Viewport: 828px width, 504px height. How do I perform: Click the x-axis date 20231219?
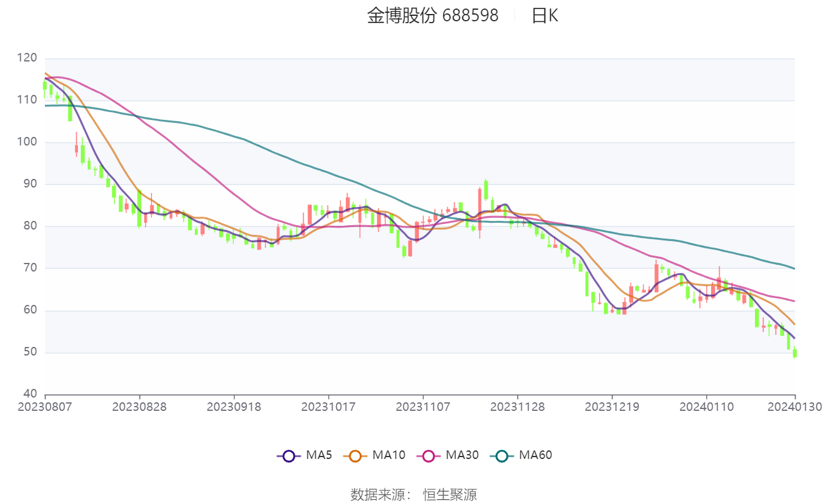click(612, 407)
